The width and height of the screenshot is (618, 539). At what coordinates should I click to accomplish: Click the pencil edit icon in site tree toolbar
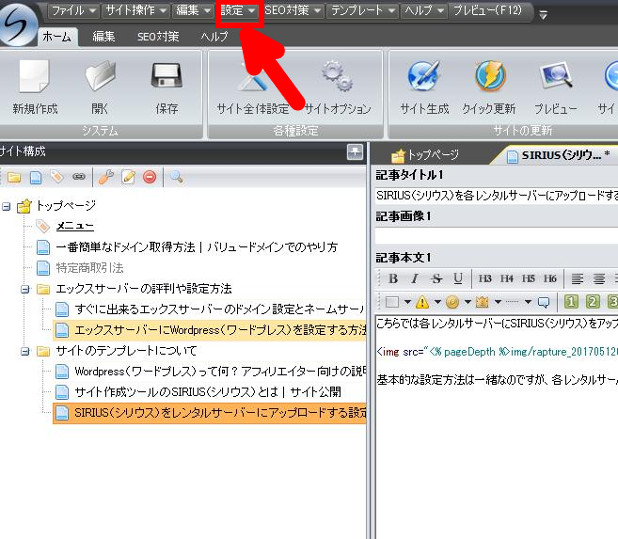coord(128,177)
